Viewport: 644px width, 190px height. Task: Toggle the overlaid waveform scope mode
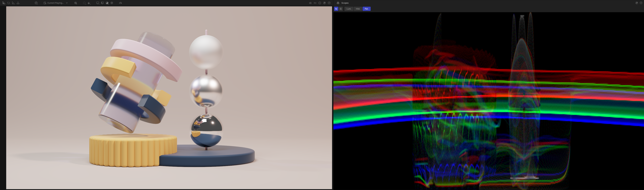[x=336, y=9]
